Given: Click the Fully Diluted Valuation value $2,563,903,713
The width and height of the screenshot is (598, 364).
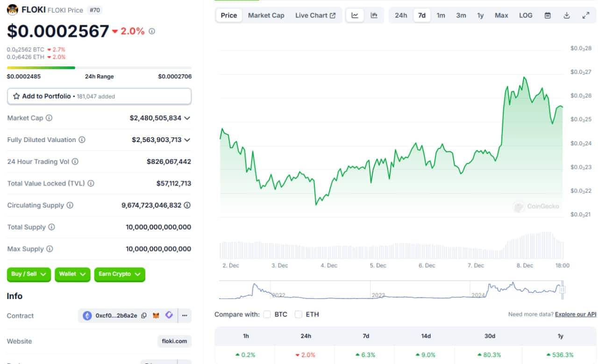Looking at the screenshot, I should click(157, 140).
